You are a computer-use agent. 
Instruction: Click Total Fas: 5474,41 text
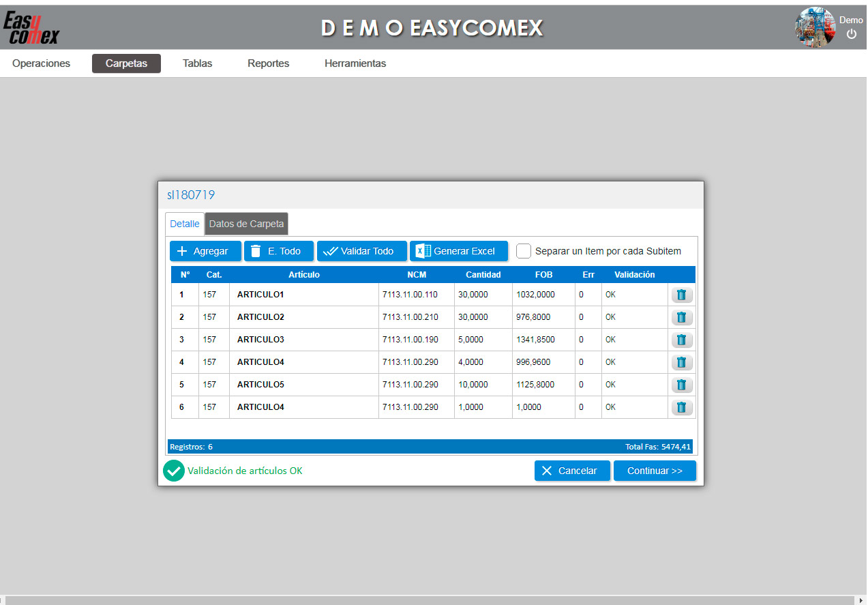(658, 447)
